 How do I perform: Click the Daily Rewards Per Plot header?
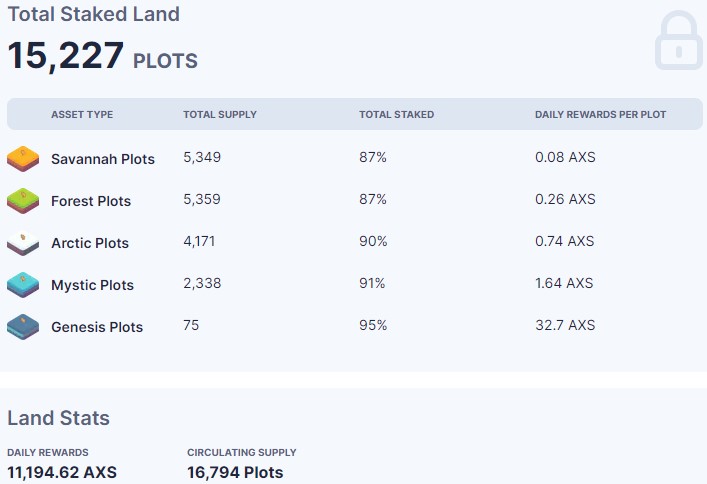point(600,115)
